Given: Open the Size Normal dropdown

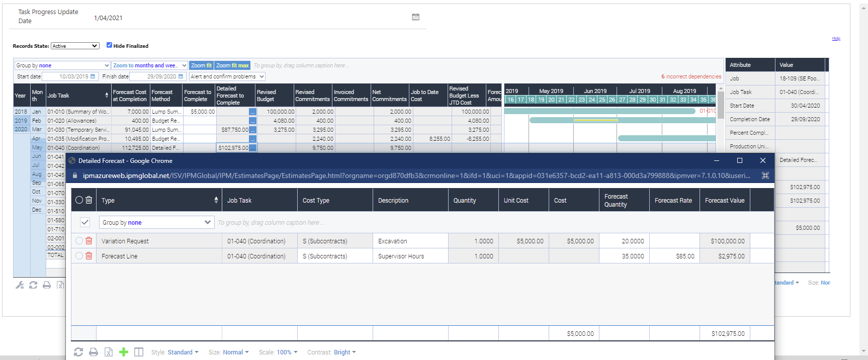Looking at the screenshot, I should tap(236, 352).
